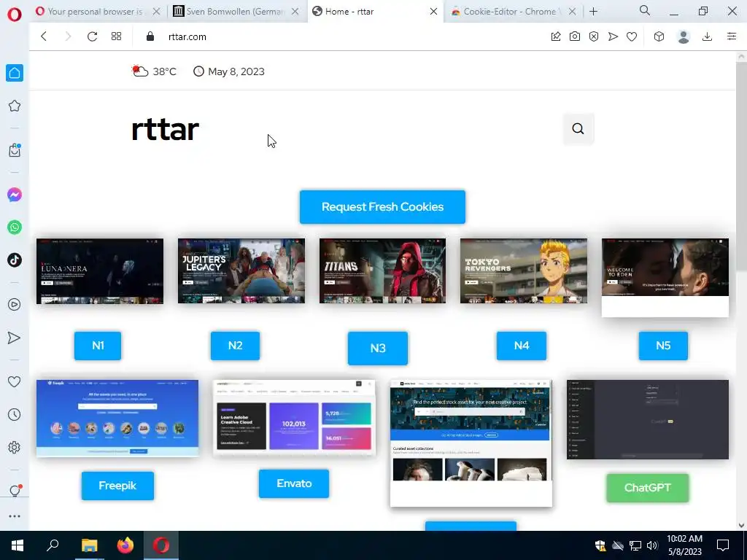Open sidebar three-dots more menu

(x=15, y=516)
